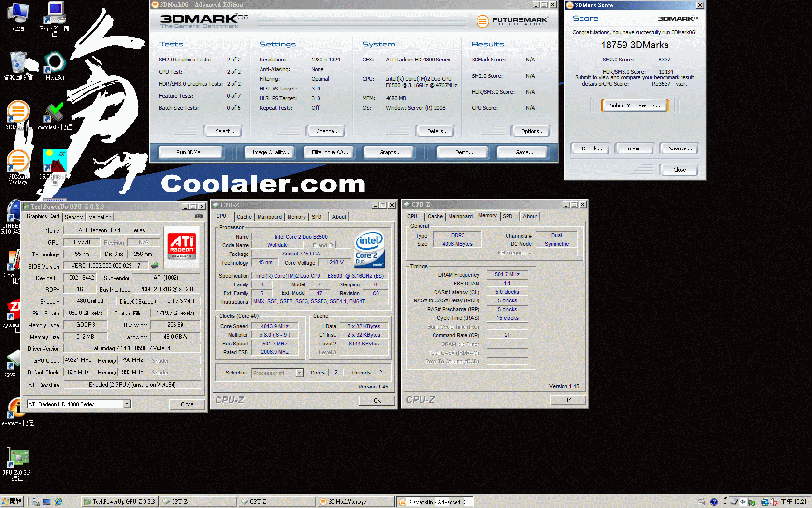The height and width of the screenshot is (508, 812).
Task: Click the Graphs... button
Action: 390,152
